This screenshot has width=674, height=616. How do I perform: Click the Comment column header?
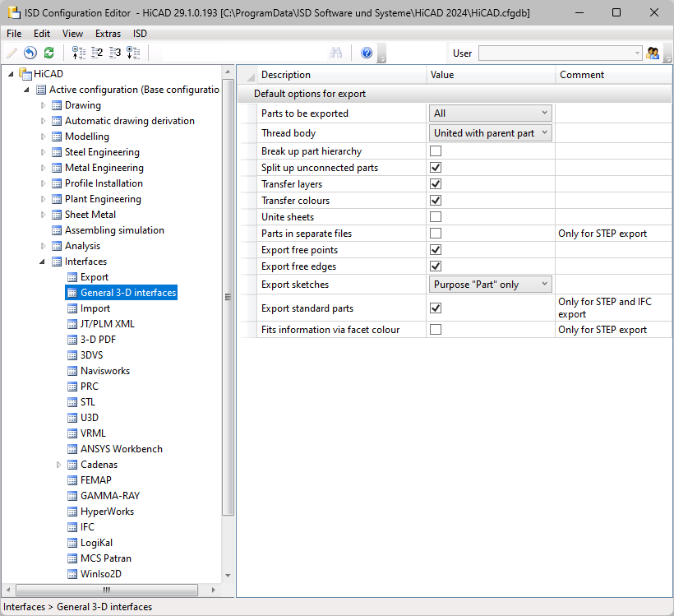(613, 75)
